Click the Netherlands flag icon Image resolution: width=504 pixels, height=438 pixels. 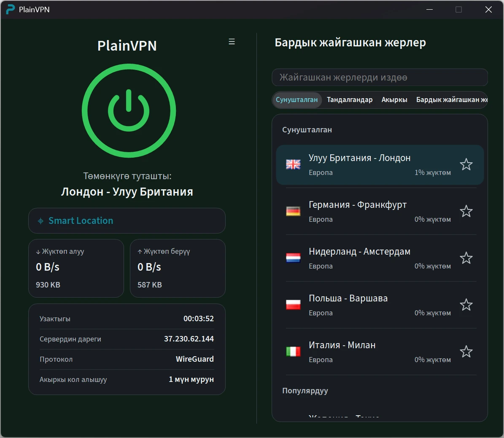293,258
